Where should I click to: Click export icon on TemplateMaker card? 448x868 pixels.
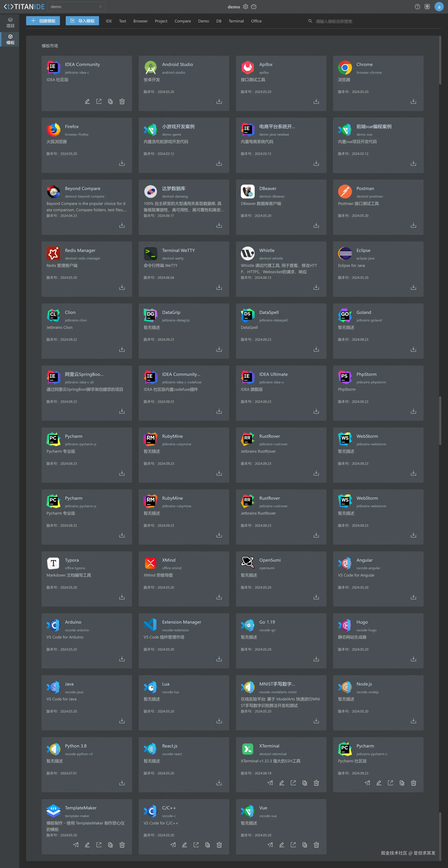(99, 845)
